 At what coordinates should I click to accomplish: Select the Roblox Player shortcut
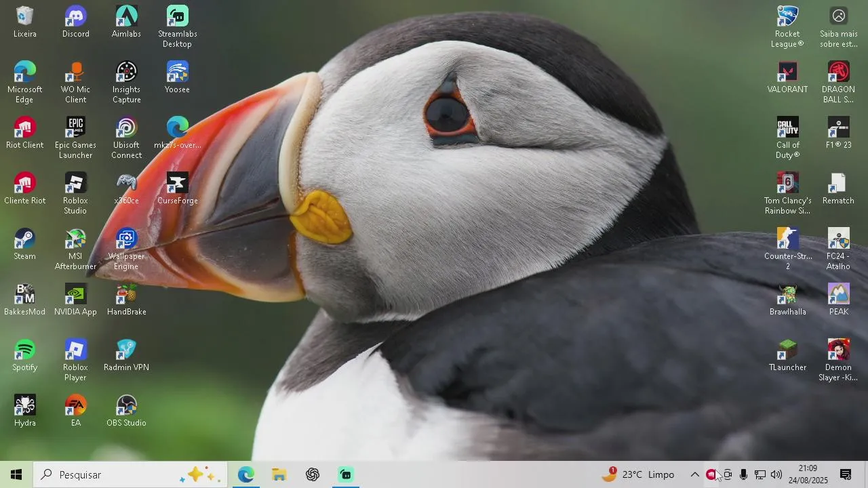point(75,360)
